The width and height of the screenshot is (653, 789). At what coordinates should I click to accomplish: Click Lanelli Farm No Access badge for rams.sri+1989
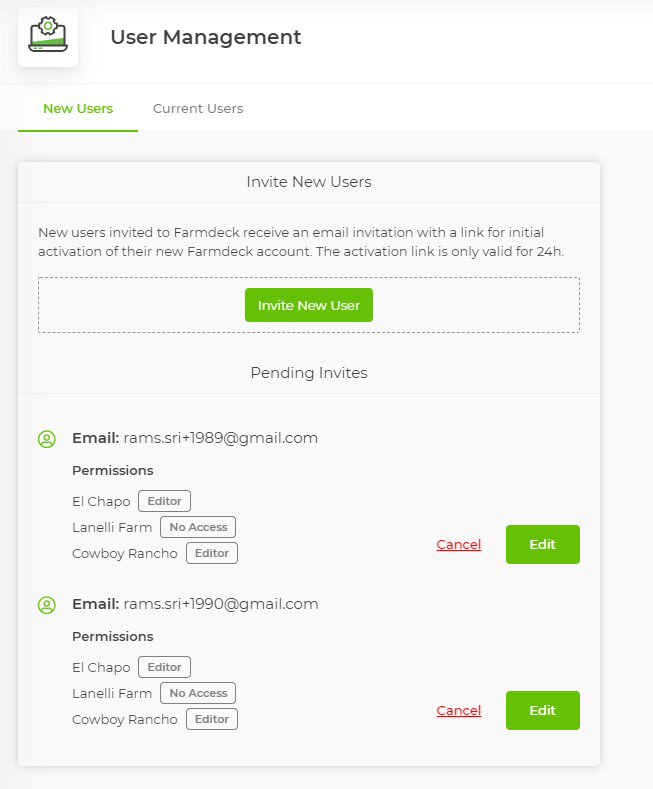click(x=198, y=527)
